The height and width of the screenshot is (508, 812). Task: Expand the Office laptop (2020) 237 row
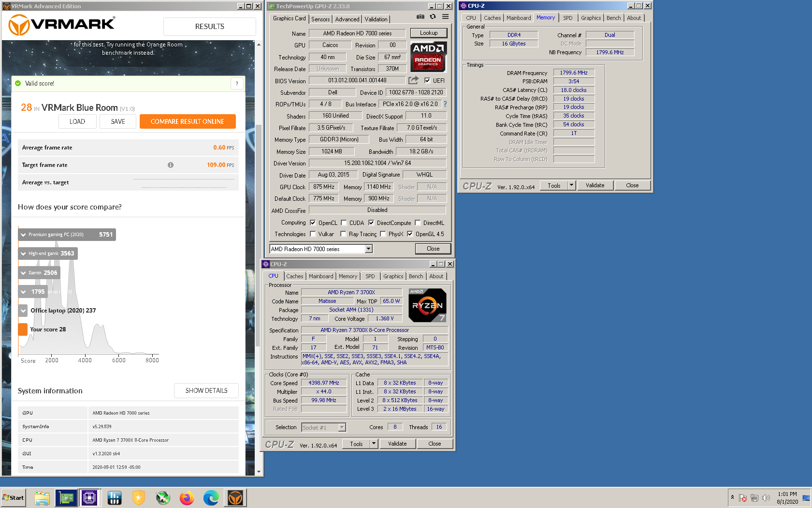(x=23, y=311)
